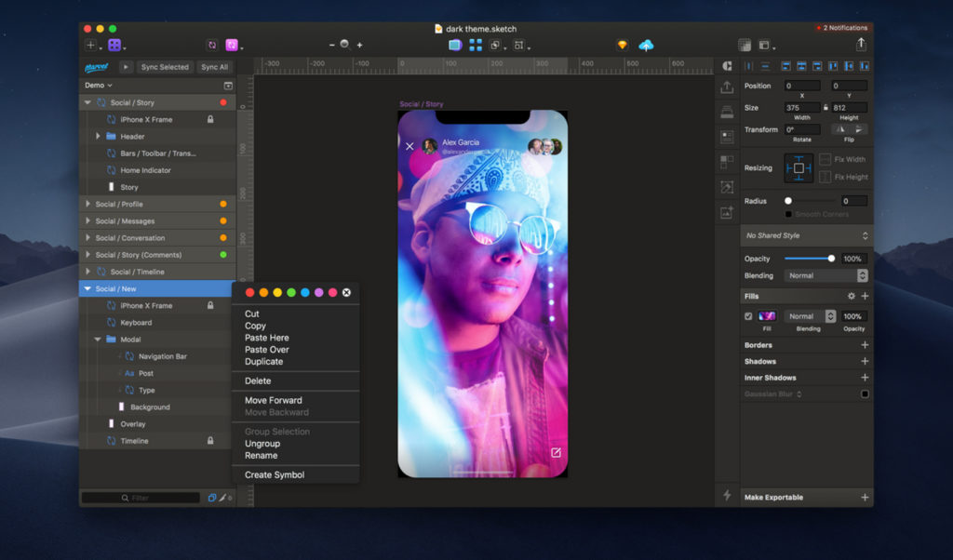Click the dark sync symbol icon
Image resolution: width=953 pixels, height=560 pixels.
click(212, 45)
